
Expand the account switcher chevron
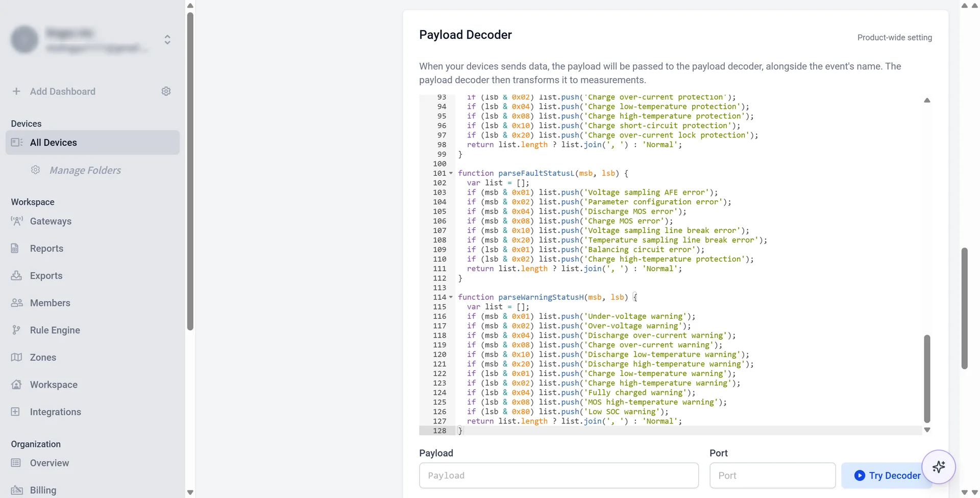[167, 39]
